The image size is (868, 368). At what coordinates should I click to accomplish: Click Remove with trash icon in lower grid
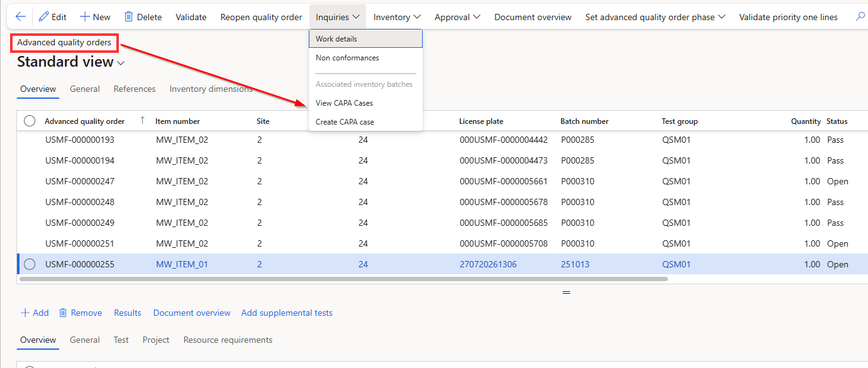click(81, 313)
